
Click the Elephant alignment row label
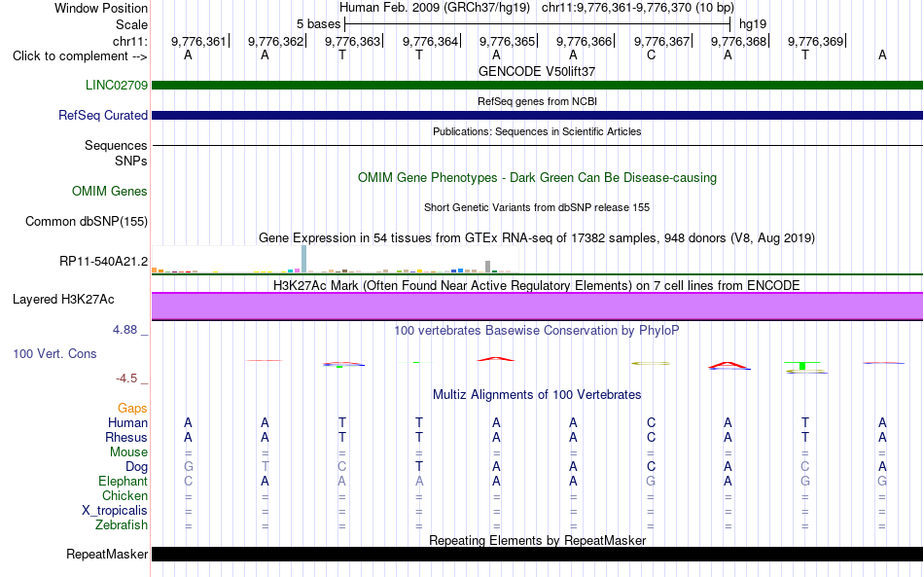(124, 482)
